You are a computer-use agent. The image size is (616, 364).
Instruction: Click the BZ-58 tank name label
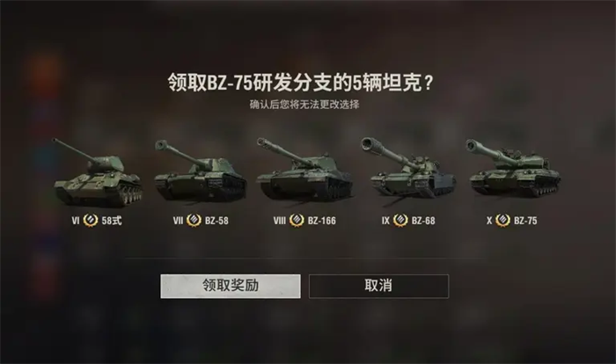(216, 221)
